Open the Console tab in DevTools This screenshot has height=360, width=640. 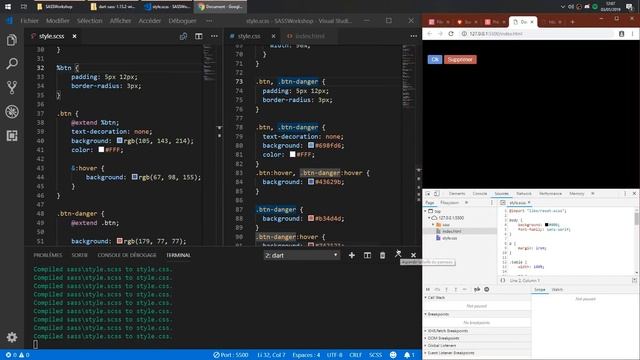click(480, 193)
